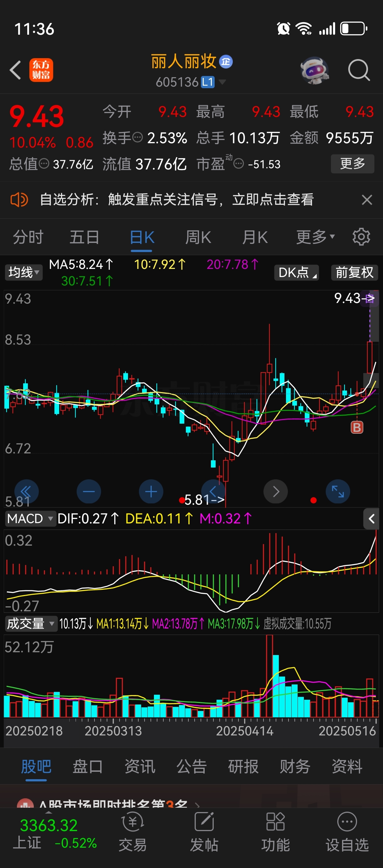The image size is (383, 868).
Task: Open the 自选分析 signal notice
Action: tap(177, 200)
